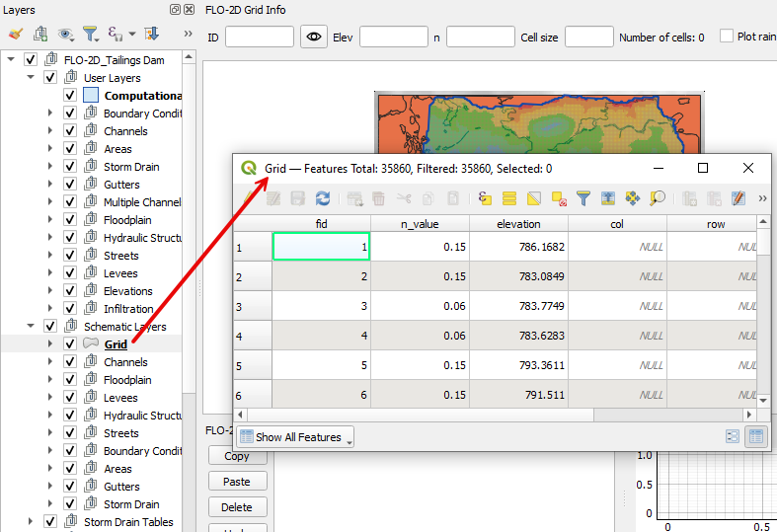The image size is (777, 532).
Task: Click the Cell size input field
Action: pos(588,38)
